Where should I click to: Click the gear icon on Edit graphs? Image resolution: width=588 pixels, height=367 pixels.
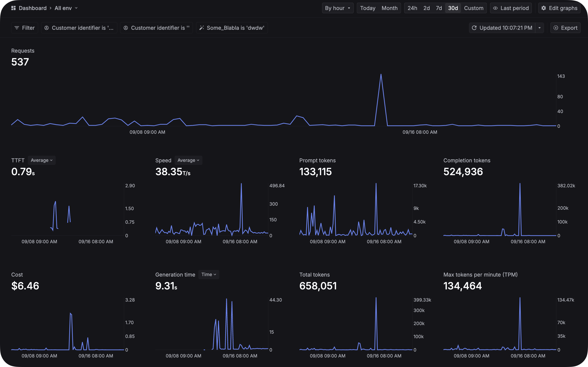(x=543, y=8)
